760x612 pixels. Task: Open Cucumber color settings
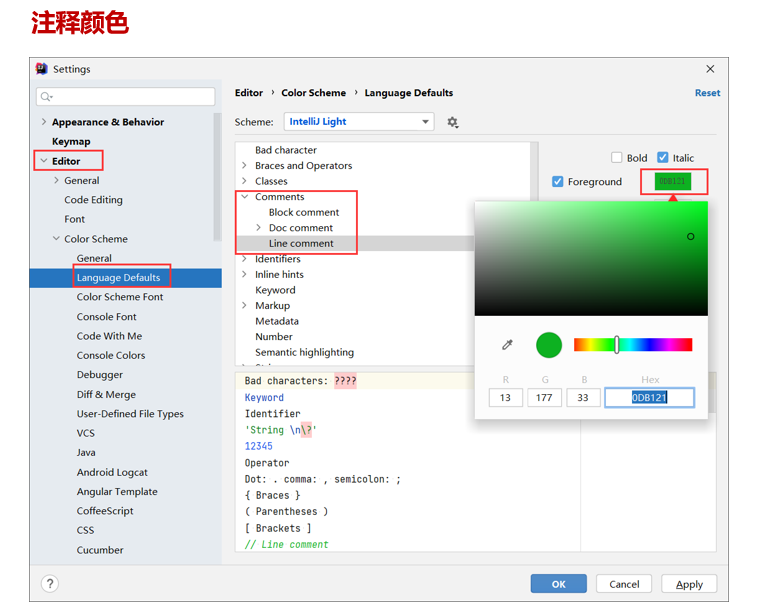tap(100, 550)
